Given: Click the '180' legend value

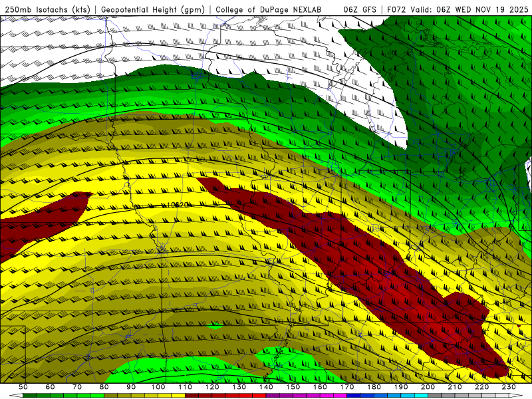Looking at the screenshot, I should tap(374, 387).
